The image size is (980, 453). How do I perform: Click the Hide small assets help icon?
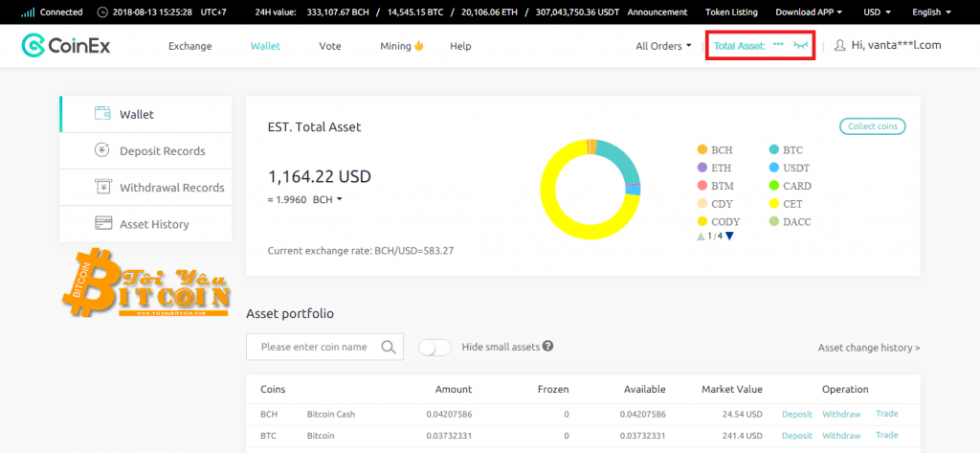pyautogui.click(x=548, y=347)
